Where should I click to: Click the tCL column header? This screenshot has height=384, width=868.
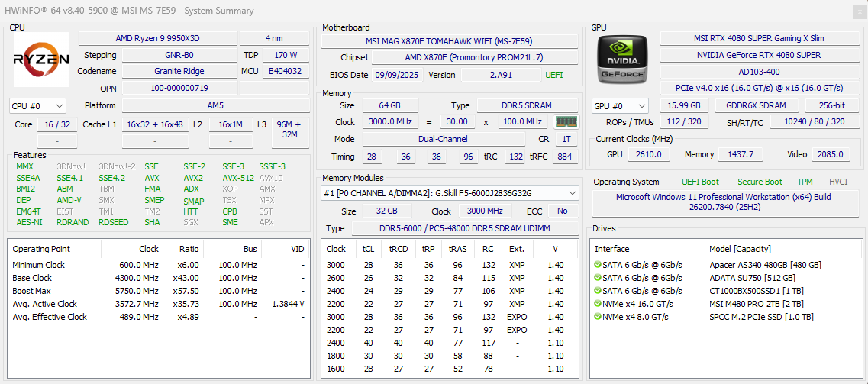369,249
